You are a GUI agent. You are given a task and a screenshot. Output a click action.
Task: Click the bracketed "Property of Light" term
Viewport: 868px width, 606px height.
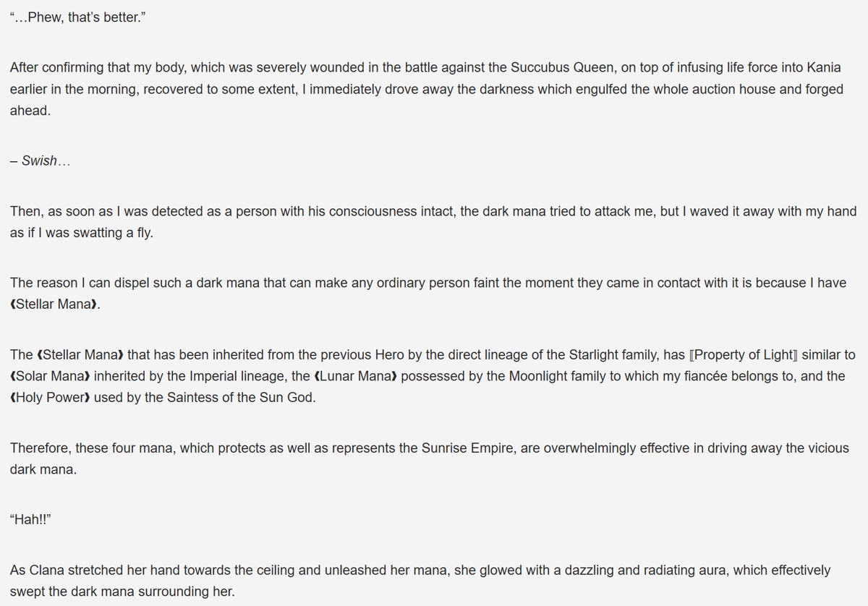point(744,355)
